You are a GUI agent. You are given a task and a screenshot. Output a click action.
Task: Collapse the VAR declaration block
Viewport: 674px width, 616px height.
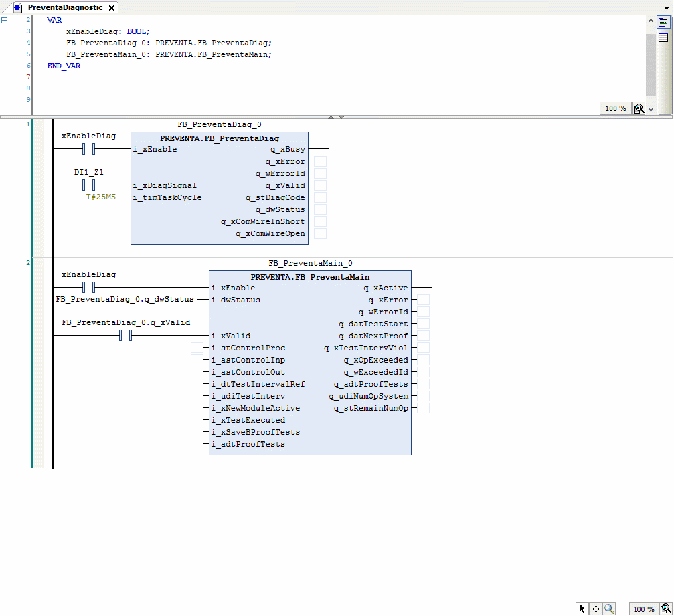(5, 21)
